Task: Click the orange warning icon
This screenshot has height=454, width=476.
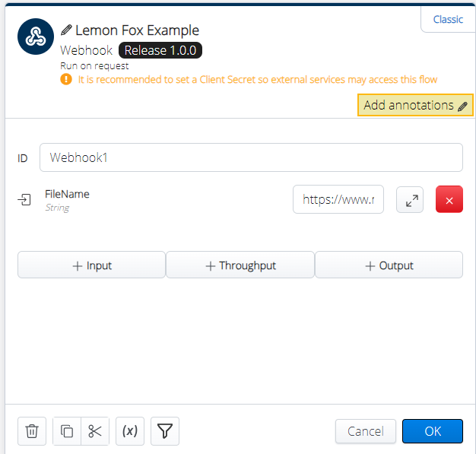Action: pos(66,80)
